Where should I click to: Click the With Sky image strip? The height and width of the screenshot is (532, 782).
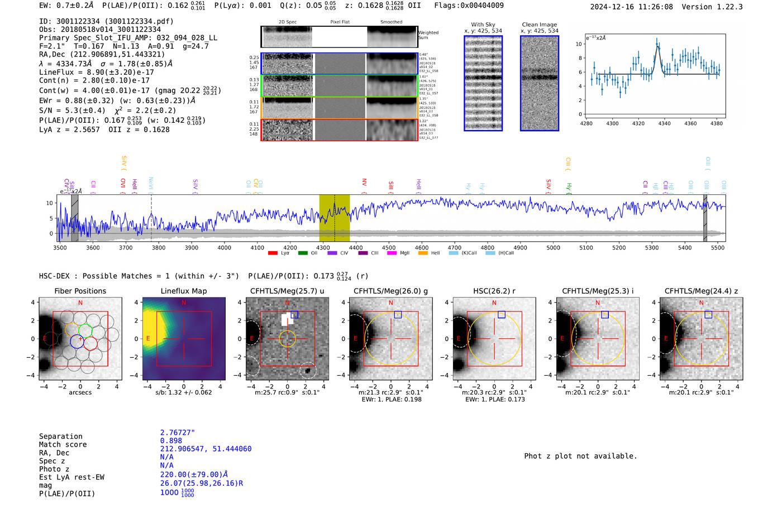point(483,83)
